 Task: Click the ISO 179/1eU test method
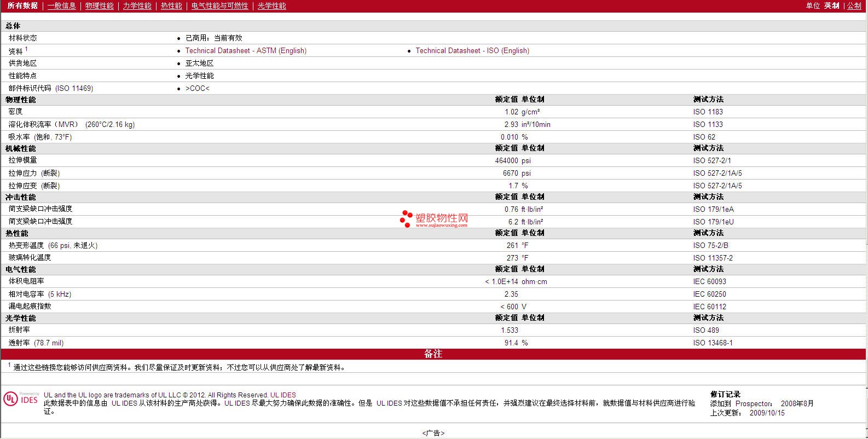coord(713,222)
